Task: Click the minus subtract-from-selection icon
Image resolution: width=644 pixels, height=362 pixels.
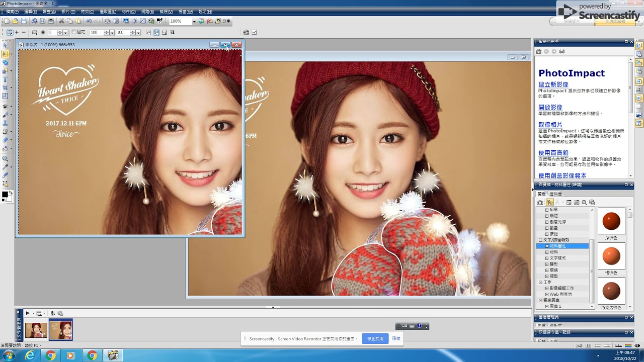Action: (x=24, y=32)
